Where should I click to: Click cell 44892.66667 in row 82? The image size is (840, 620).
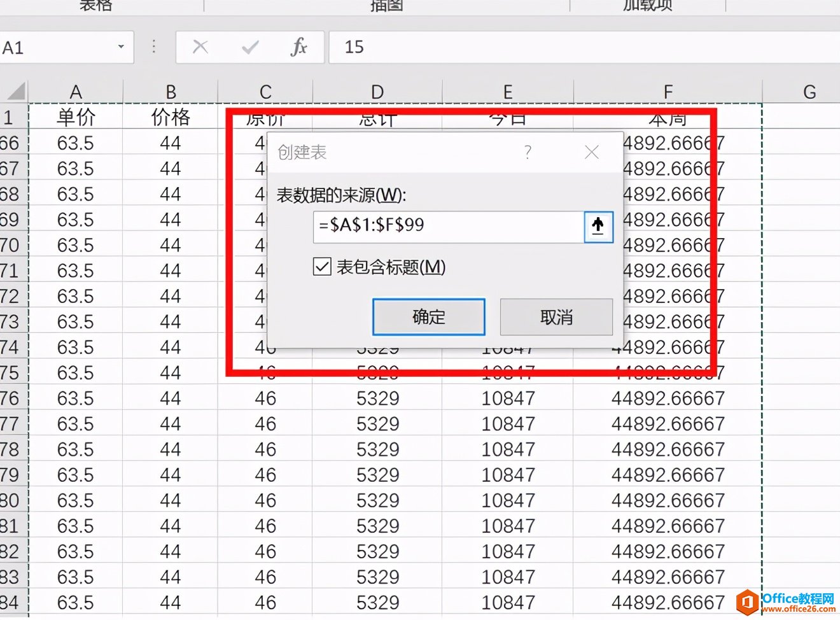pos(668,551)
